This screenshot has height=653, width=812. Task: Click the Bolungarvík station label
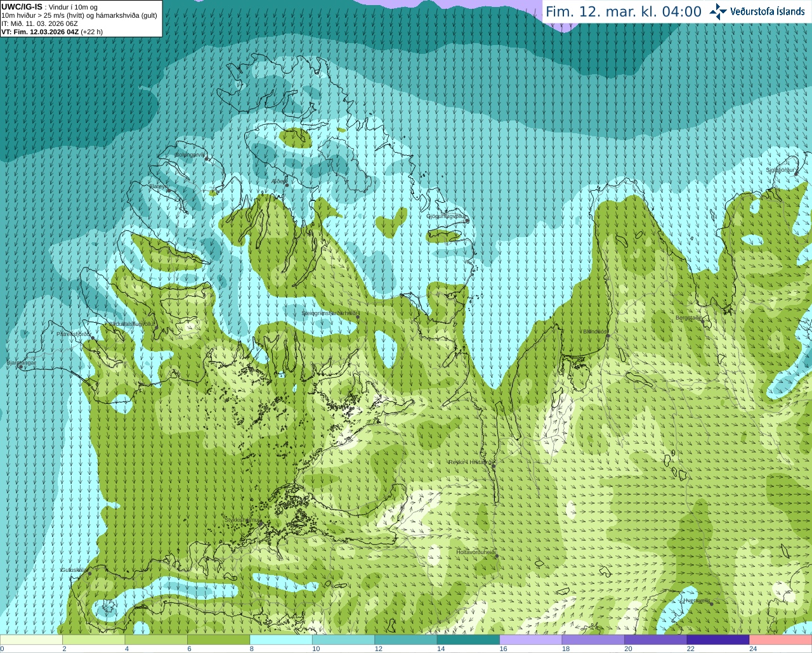[x=190, y=154]
